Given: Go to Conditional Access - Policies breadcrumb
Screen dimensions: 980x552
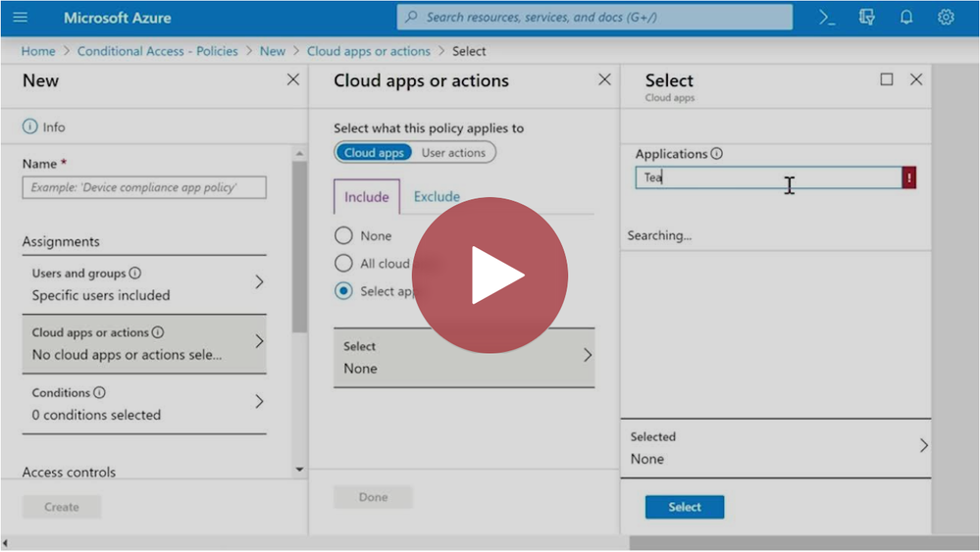Looking at the screenshot, I should (x=158, y=51).
